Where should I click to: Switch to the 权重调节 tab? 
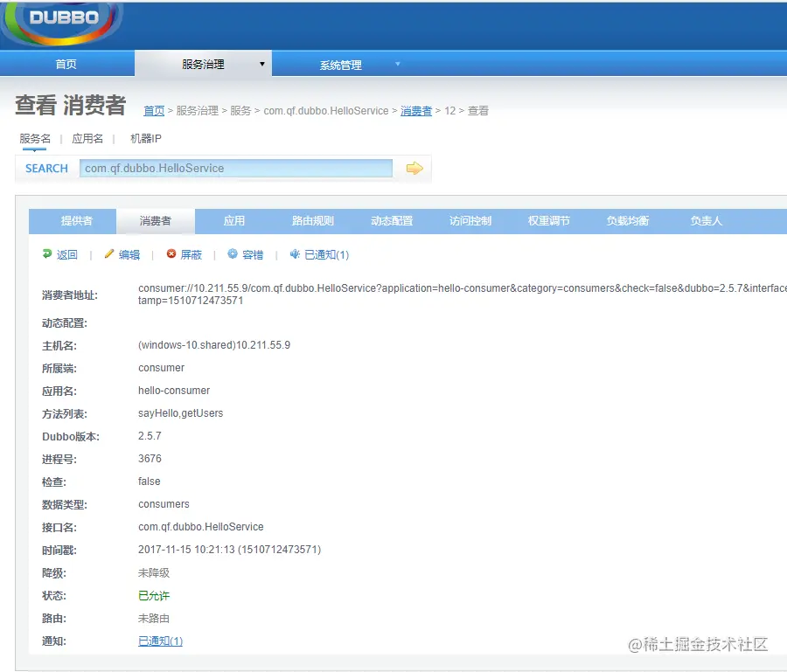point(548,221)
